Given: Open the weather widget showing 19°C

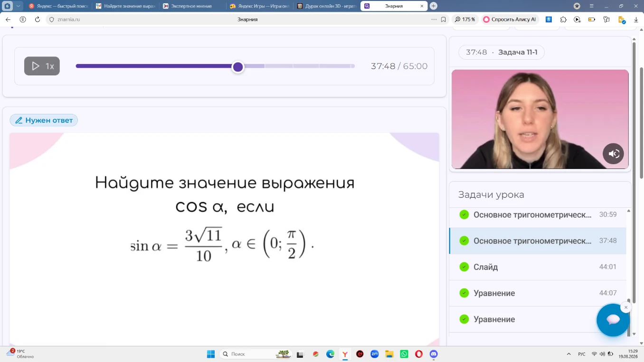Looking at the screenshot, I should pyautogui.click(x=20, y=354).
